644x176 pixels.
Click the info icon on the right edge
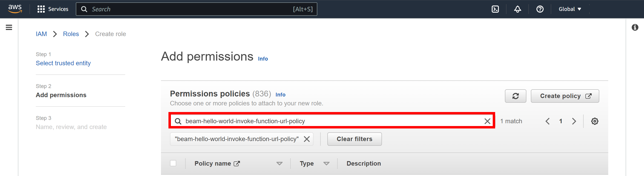point(635,27)
